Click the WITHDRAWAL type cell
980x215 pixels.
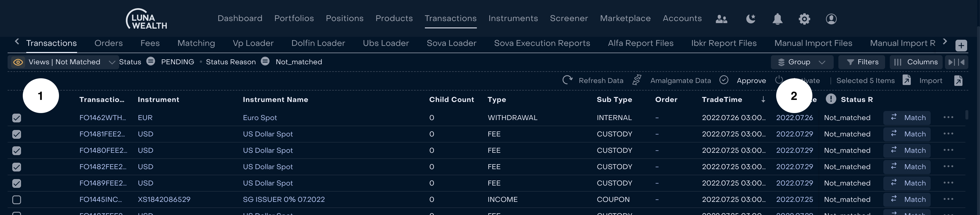tap(512, 118)
